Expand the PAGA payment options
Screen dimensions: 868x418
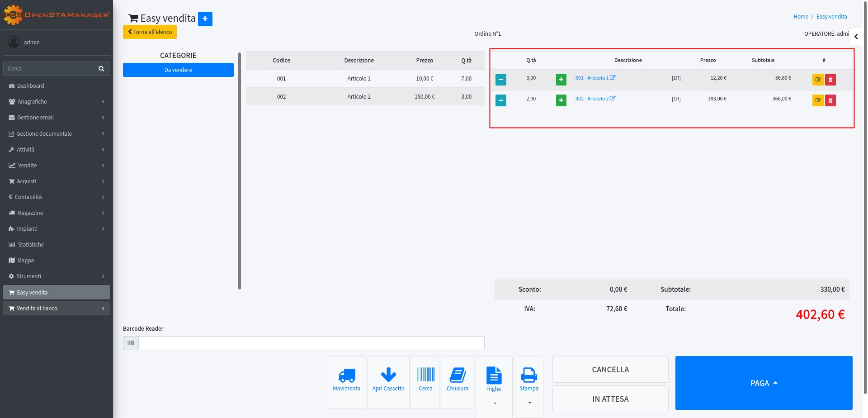(x=764, y=383)
